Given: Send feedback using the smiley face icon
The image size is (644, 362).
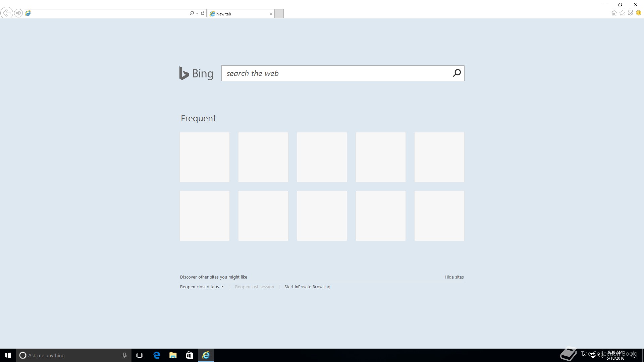Looking at the screenshot, I should [639, 13].
